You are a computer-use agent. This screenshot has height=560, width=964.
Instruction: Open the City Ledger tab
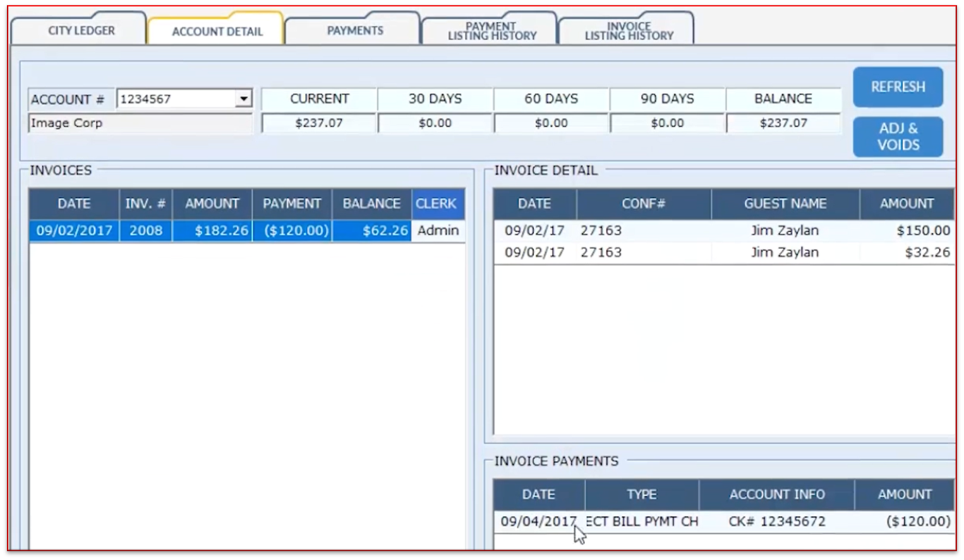coord(81,30)
